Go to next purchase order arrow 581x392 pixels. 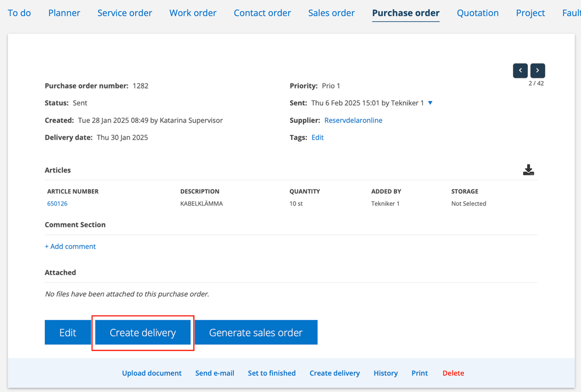(537, 70)
